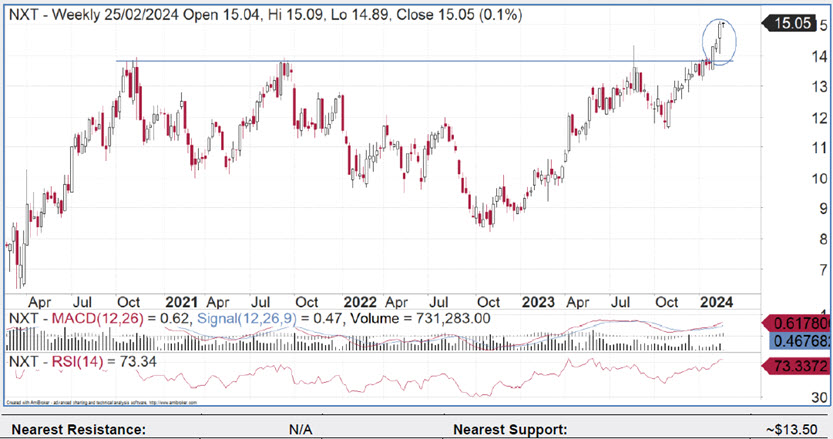Screen dimensions: 833x439
Task: Click the 2022 year label on time axis
Action: [x=360, y=302]
